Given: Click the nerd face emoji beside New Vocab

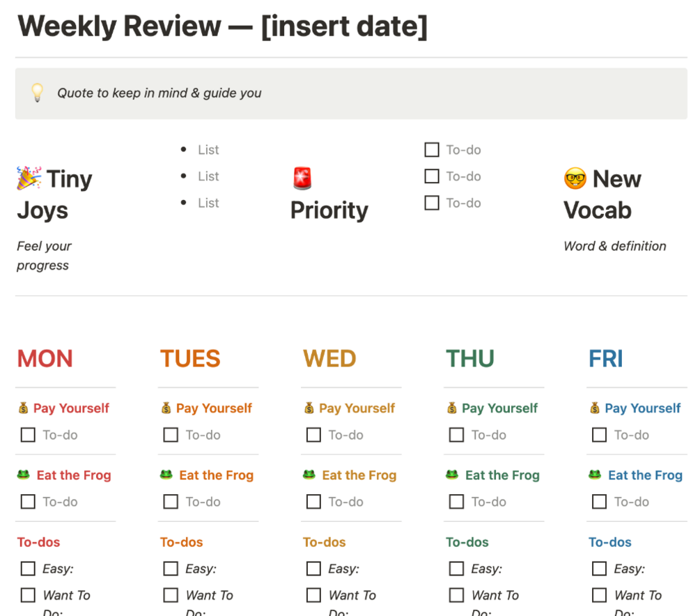Looking at the screenshot, I should [575, 178].
